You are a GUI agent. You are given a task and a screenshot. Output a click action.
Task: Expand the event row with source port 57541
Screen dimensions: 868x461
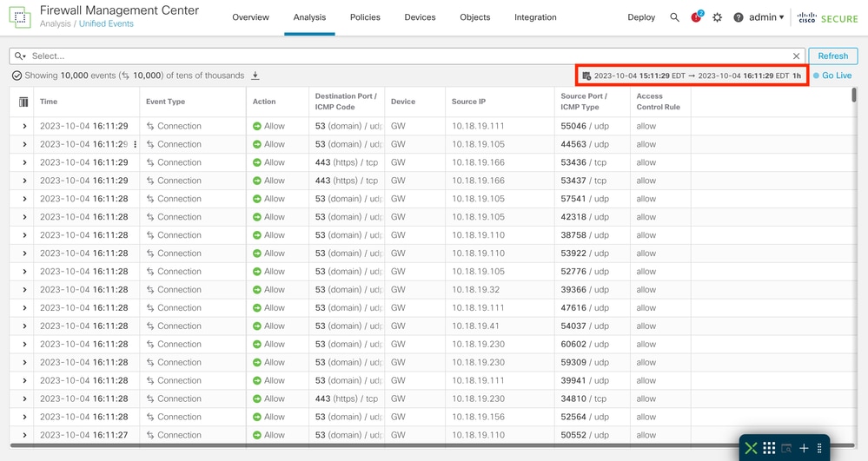coord(24,199)
